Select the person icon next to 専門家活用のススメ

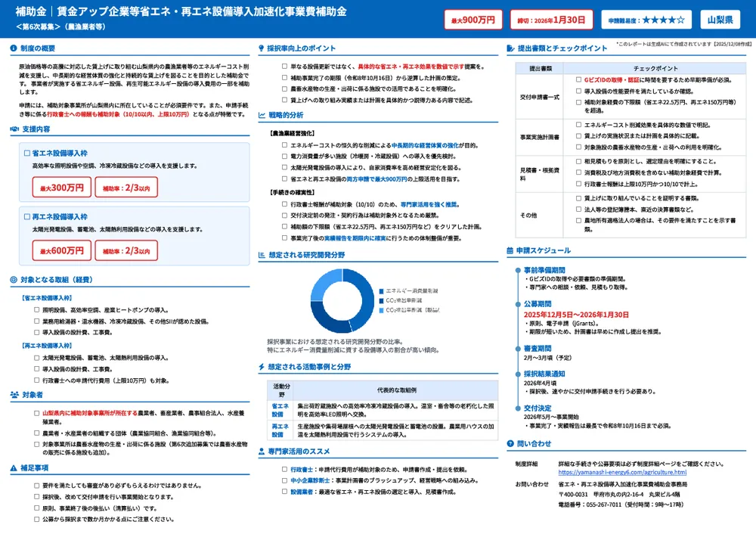pos(263,452)
